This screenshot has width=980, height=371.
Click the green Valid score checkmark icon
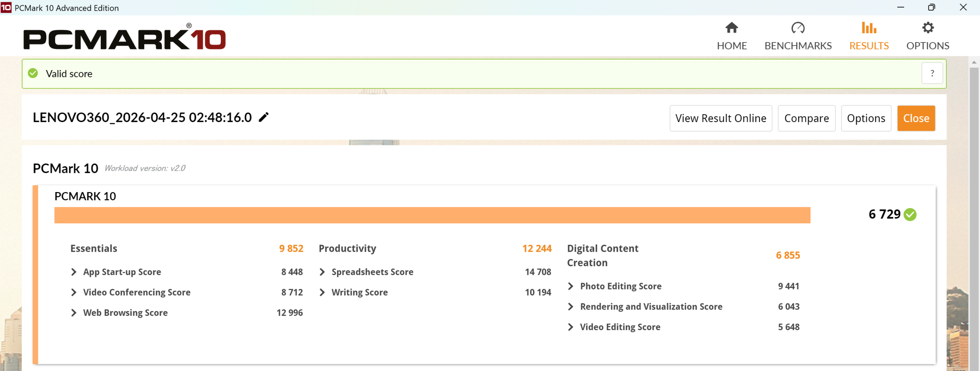click(x=33, y=73)
